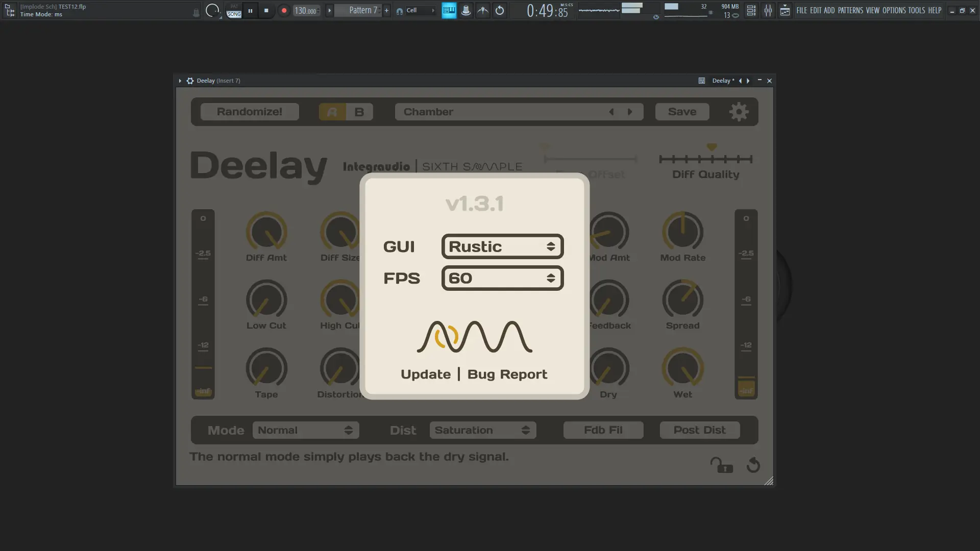Stop playback with the stop button
The height and width of the screenshot is (551, 980).
pos(266,10)
